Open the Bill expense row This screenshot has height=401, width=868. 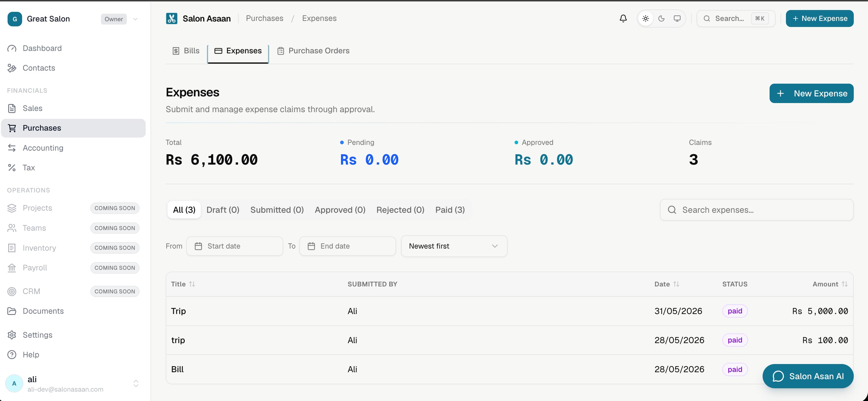pos(509,369)
